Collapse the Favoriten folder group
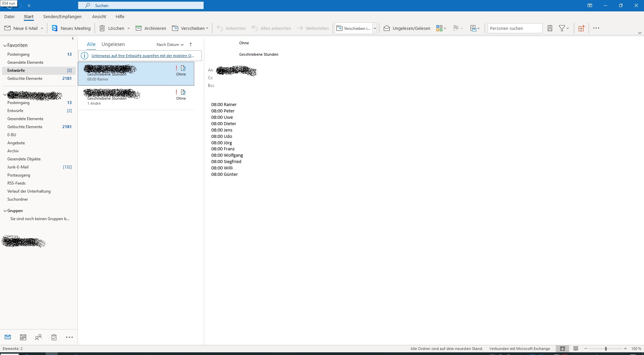 coord(5,45)
